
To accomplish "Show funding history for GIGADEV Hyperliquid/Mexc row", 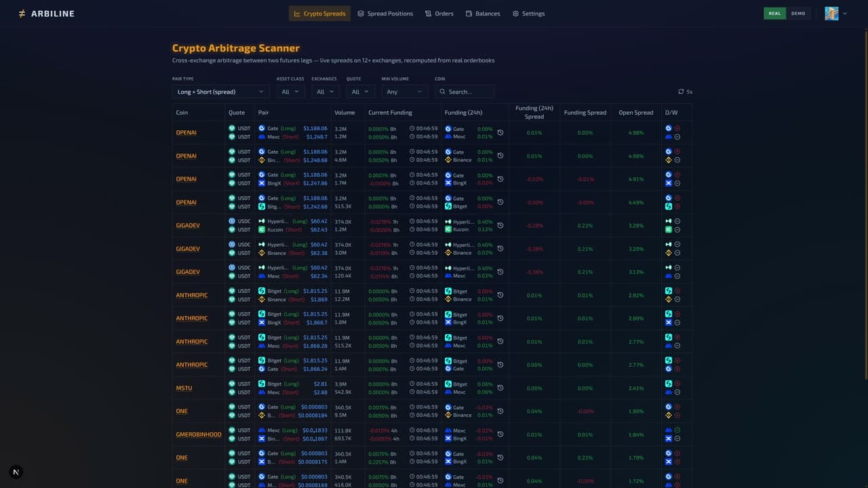I will click(x=500, y=272).
